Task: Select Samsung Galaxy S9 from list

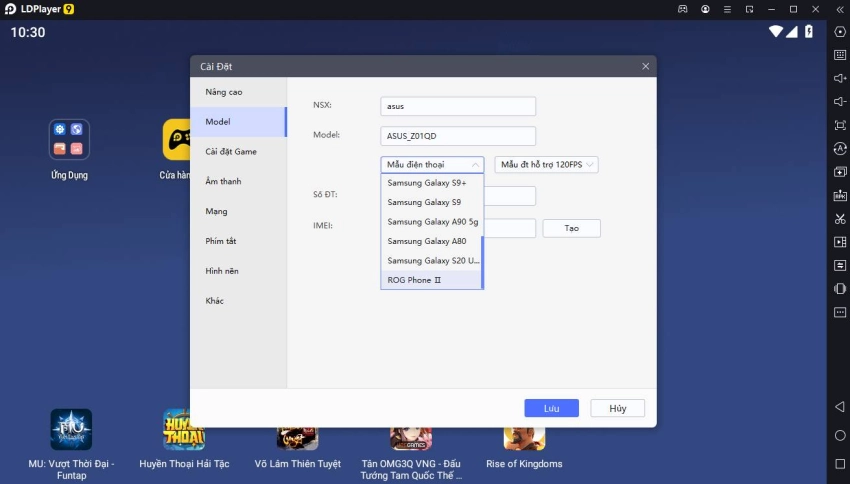Action: pyautogui.click(x=431, y=202)
